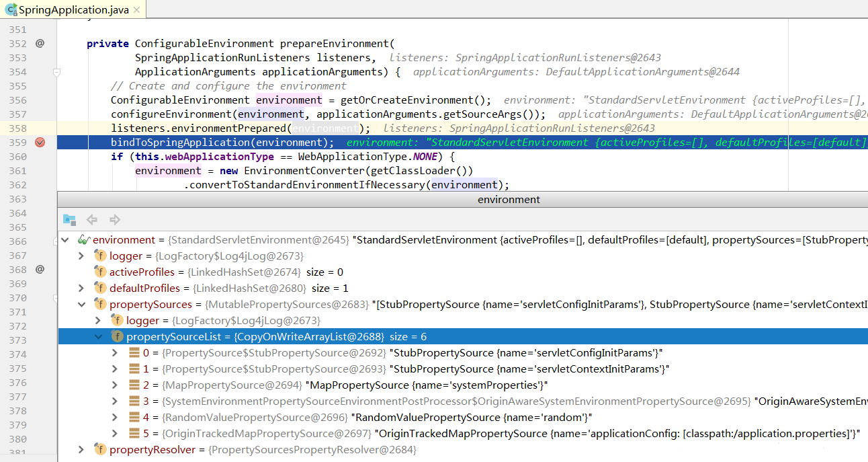
Task: Click the back arrow in environment popup
Action: pos(92,219)
